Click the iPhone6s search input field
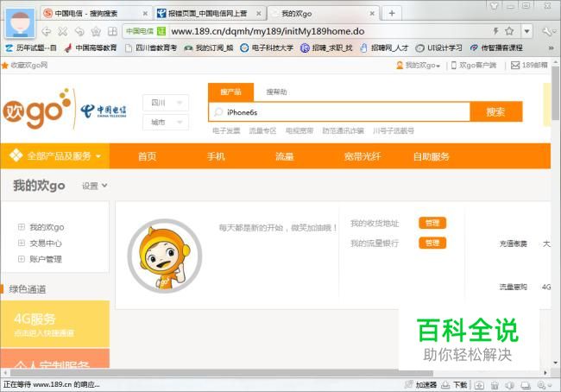The height and width of the screenshot is (392, 561). [339, 112]
